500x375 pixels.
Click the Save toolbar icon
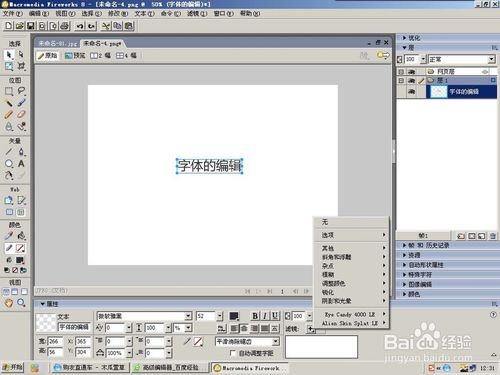[31, 26]
